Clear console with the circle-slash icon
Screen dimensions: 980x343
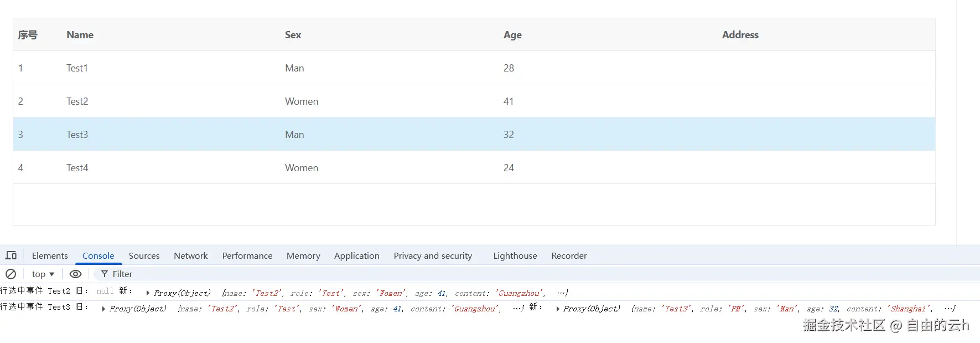click(11, 274)
